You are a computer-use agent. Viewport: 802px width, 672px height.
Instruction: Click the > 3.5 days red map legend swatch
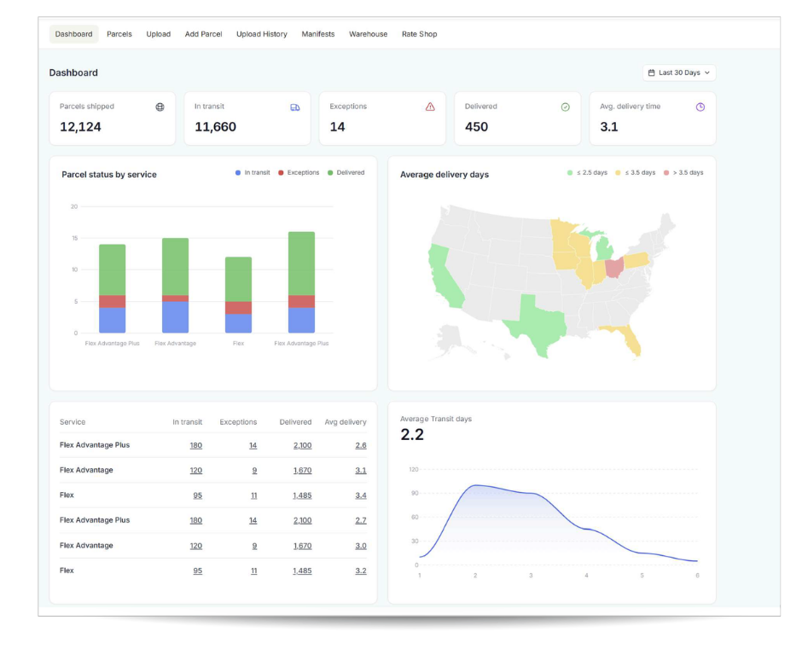(x=667, y=173)
